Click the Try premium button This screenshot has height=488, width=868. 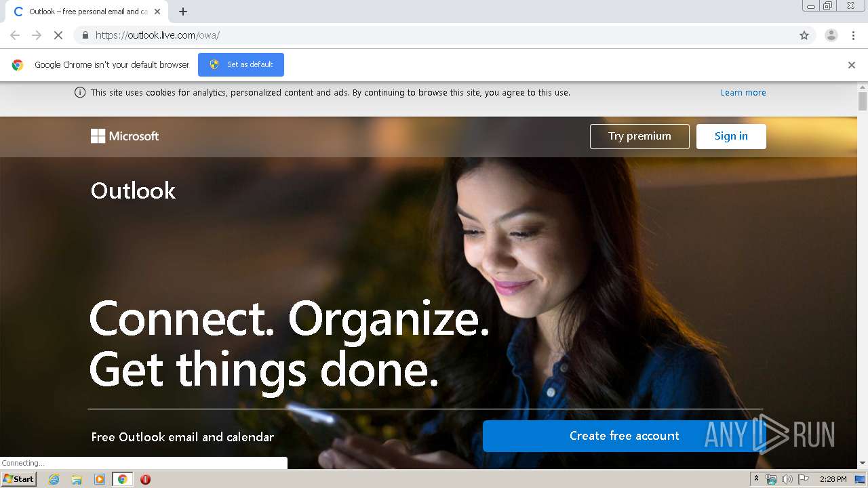(x=639, y=136)
